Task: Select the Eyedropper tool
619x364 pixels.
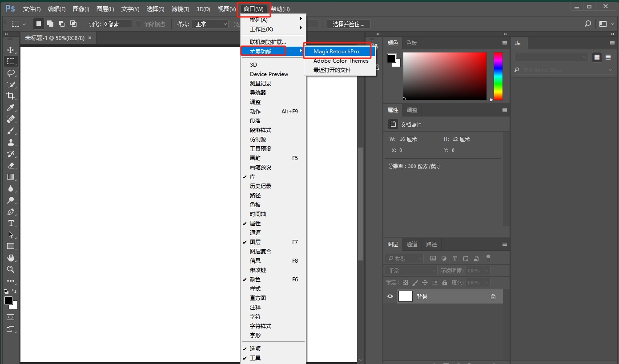Action: (x=11, y=108)
